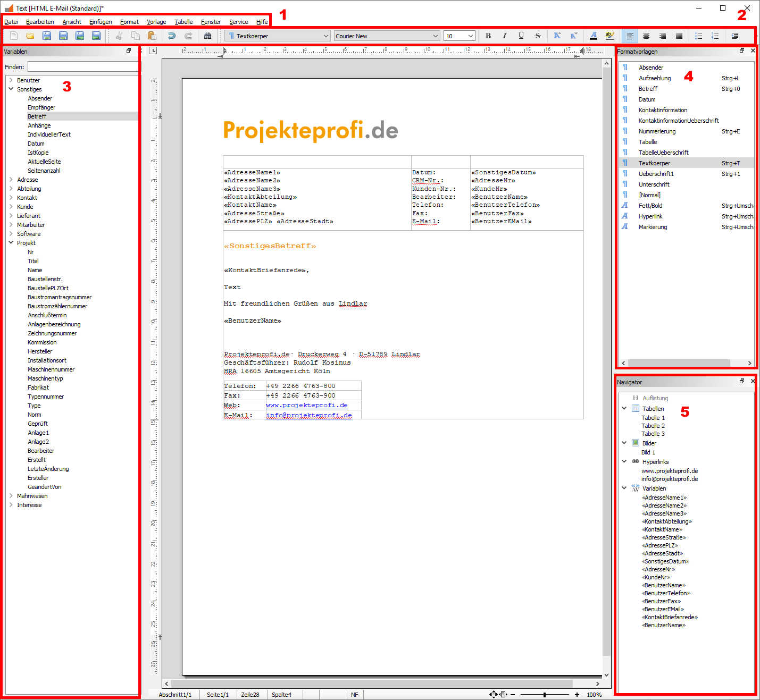
Task: Insert a numbered list via toolbar icon
Action: point(715,36)
